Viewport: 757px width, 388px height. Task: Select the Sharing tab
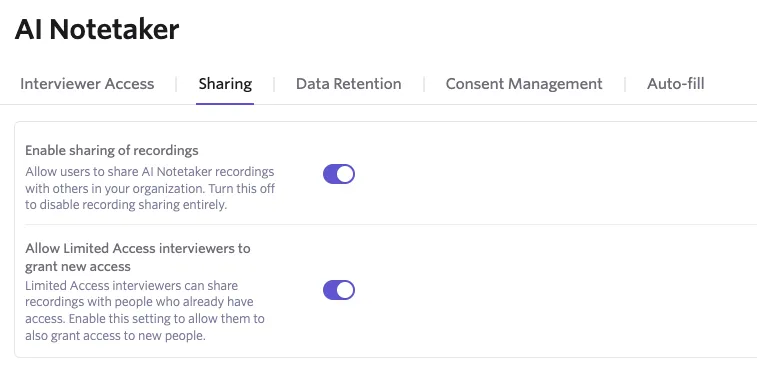225,84
